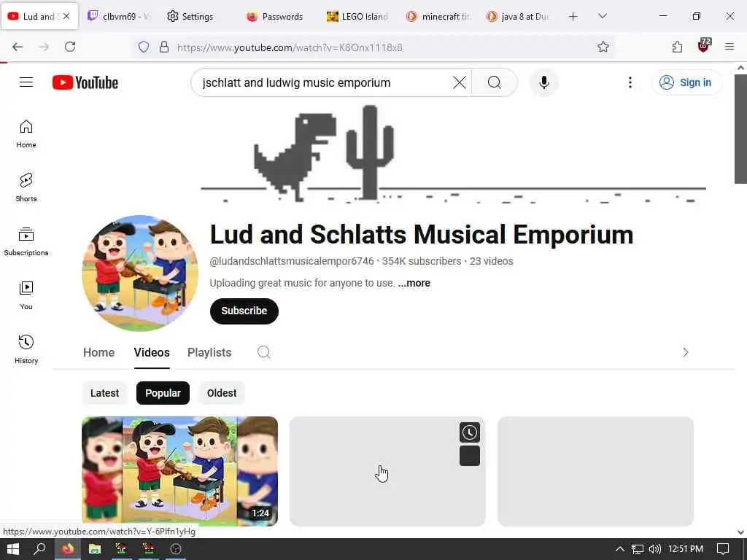Open the Firefox extensions puzzle icon
747x560 pixels.
pyautogui.click(x=677, y=47)
